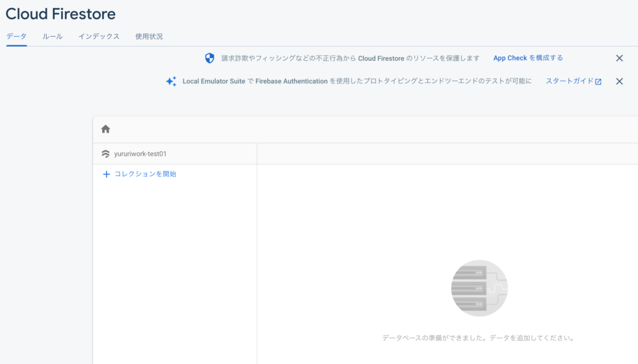Click the データベースの準備ができました message
Viewport: 638px width, 364px height.
click(479, 338)
